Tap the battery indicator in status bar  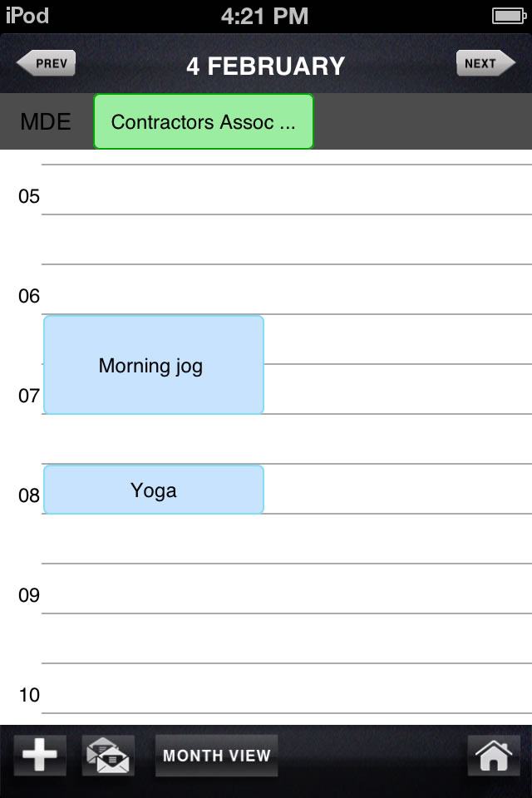(x=506, y=16)
